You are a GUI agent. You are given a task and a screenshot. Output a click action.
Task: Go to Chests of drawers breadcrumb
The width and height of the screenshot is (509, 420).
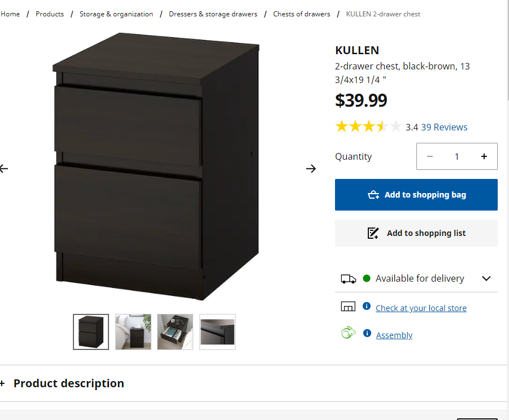click(302, 14)
